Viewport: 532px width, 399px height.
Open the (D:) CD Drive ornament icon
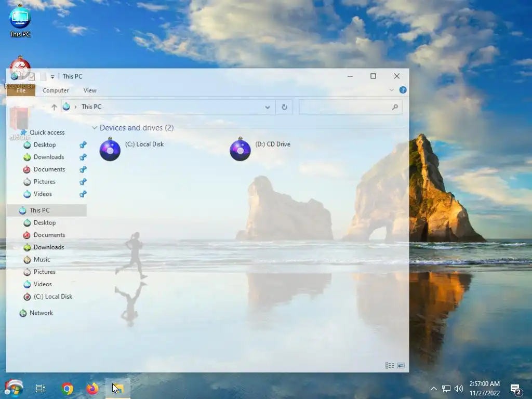click(240, 149)
